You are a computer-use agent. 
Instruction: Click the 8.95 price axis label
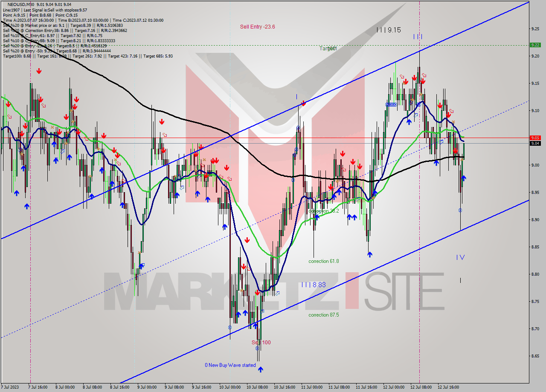(x=535, y=193)
